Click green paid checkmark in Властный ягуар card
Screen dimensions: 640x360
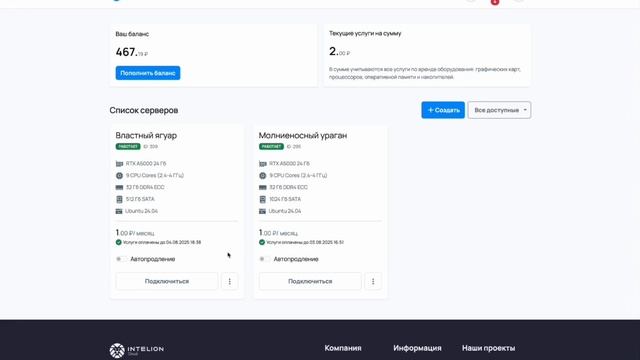click(x=118, y=242)
